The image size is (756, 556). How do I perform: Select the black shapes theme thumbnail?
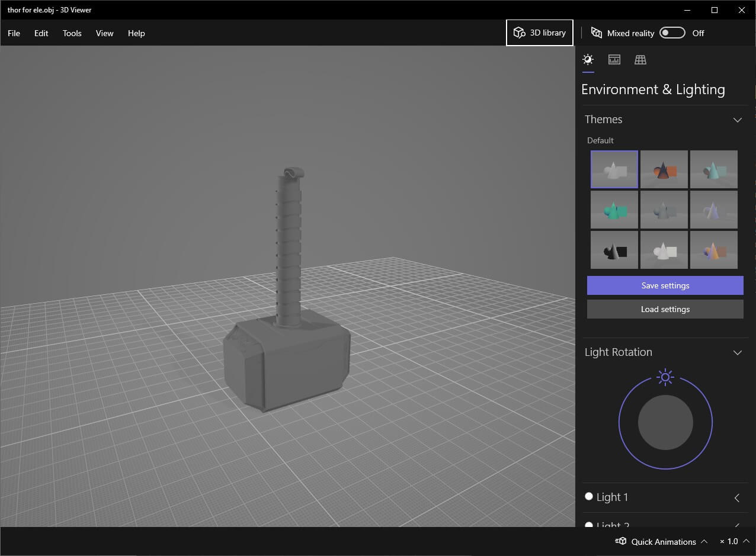614,250
